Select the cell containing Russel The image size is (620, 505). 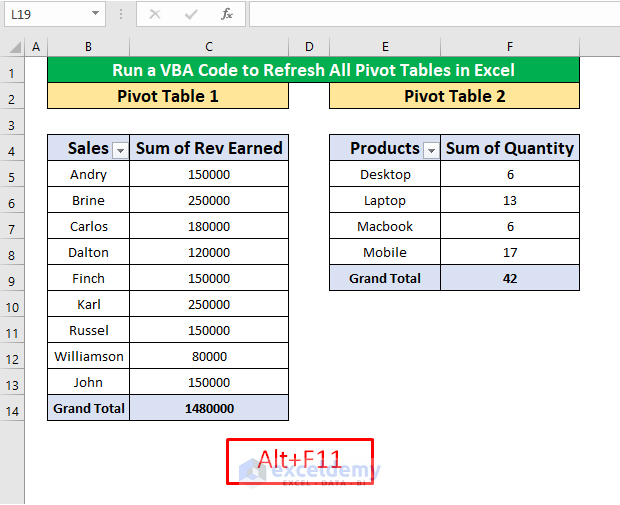89,330
